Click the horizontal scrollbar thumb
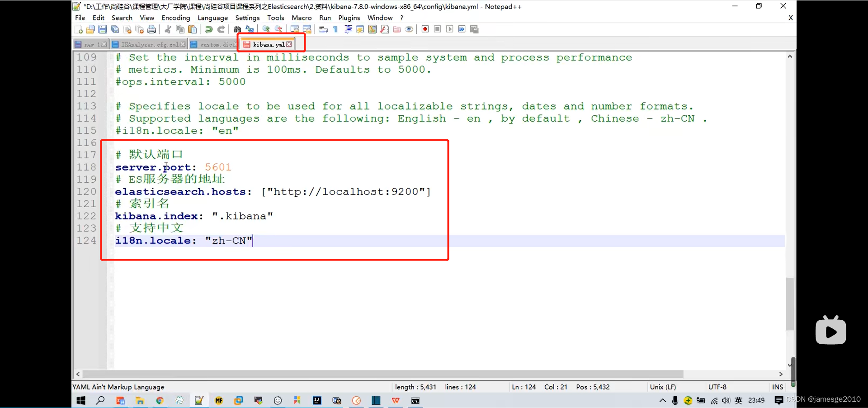Image resolution: width=868 pixels, height=408 pixels. pyautogui.click(x=383, y=374)
